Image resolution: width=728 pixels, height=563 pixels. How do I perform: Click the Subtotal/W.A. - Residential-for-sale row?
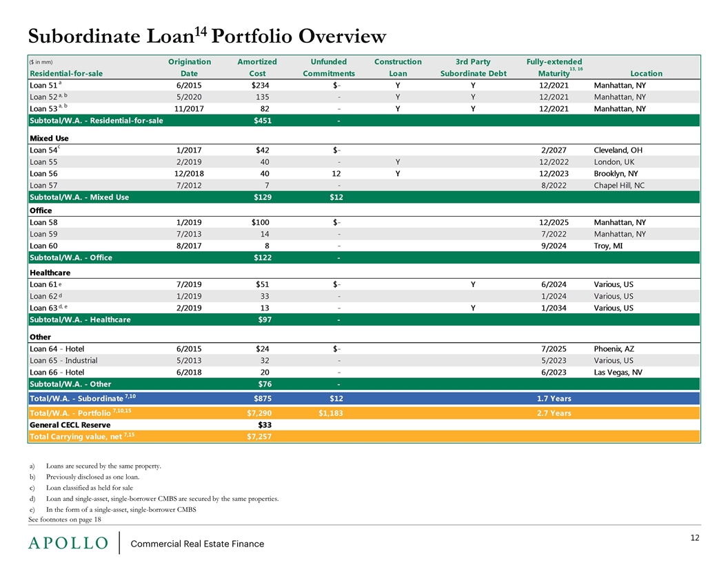(364, 120)
